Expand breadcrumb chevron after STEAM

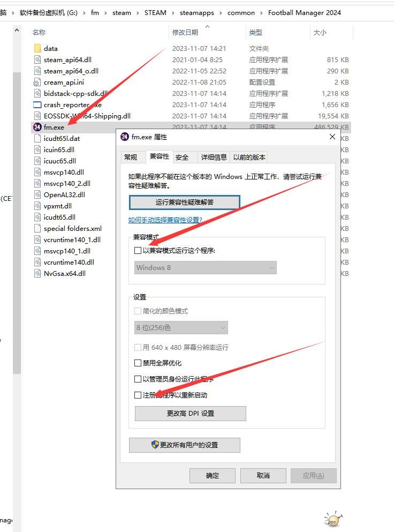click(173, 13)
